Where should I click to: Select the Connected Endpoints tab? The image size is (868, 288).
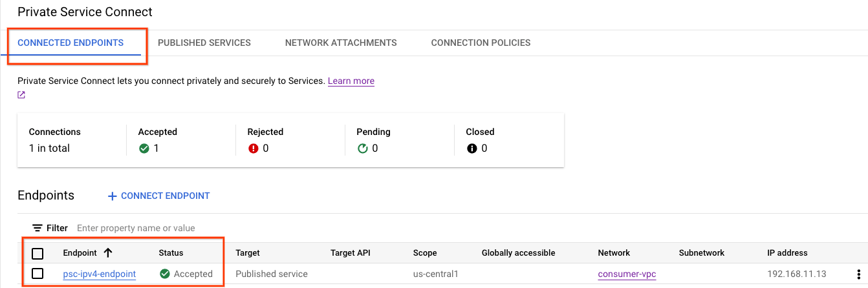[71, 43]
